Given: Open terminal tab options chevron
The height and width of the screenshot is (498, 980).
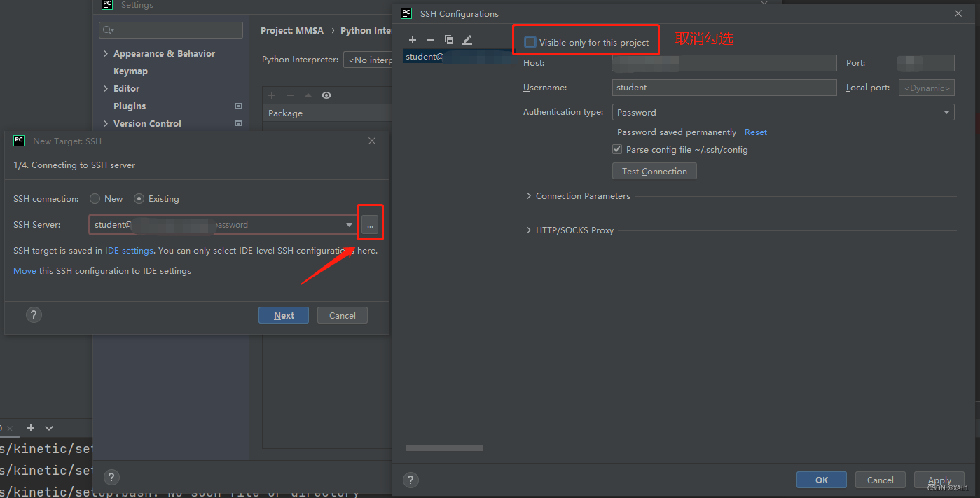Looking at the screenshot, I should pos(49,428).
